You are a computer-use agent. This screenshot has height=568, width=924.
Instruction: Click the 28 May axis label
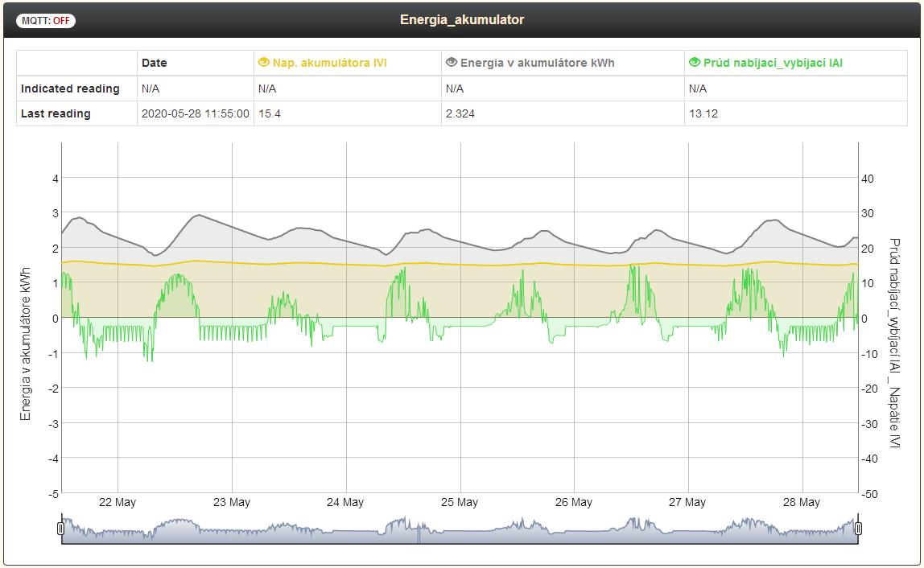tap(802, 502)
